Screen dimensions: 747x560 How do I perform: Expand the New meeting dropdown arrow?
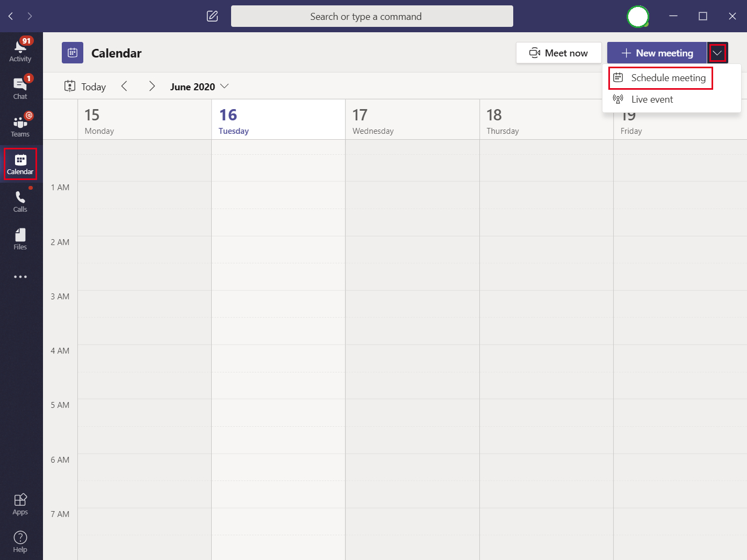(x=717, y=53)
